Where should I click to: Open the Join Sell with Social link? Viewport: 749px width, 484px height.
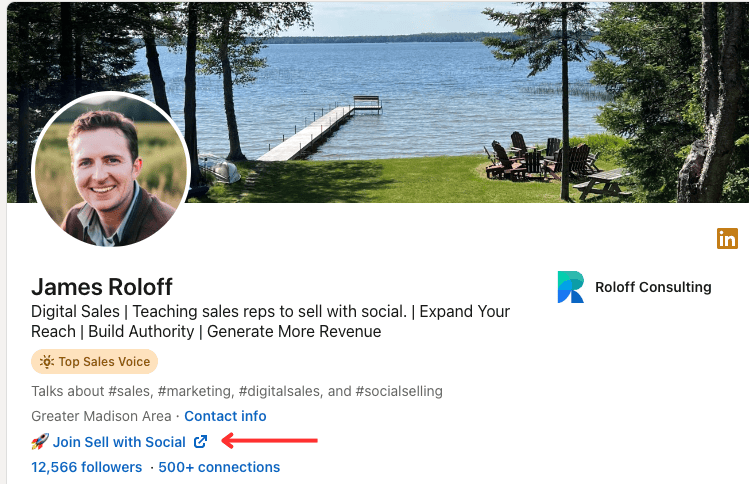[x=119, y=441]
